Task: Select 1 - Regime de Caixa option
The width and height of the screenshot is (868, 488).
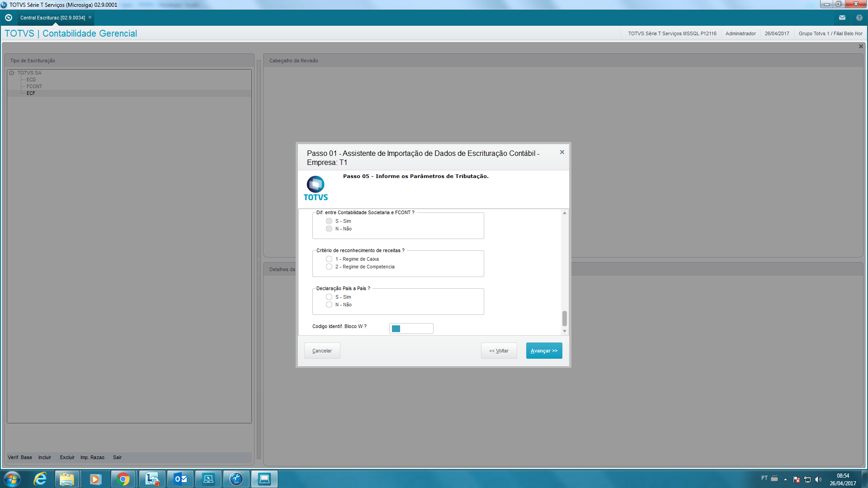Action: point(329,259)
